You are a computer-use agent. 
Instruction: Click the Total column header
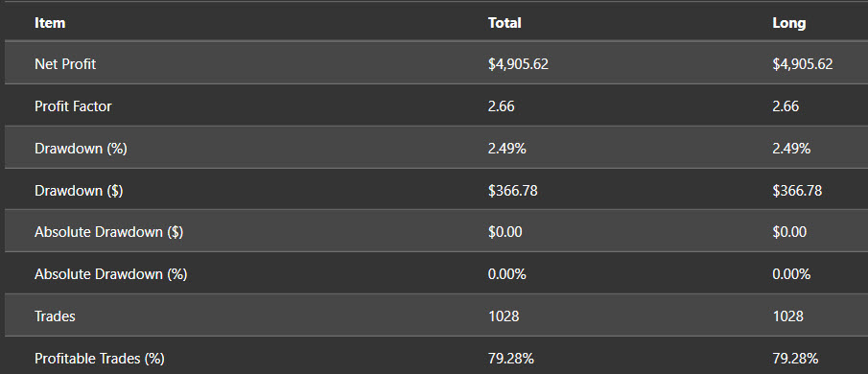point(504,23)
